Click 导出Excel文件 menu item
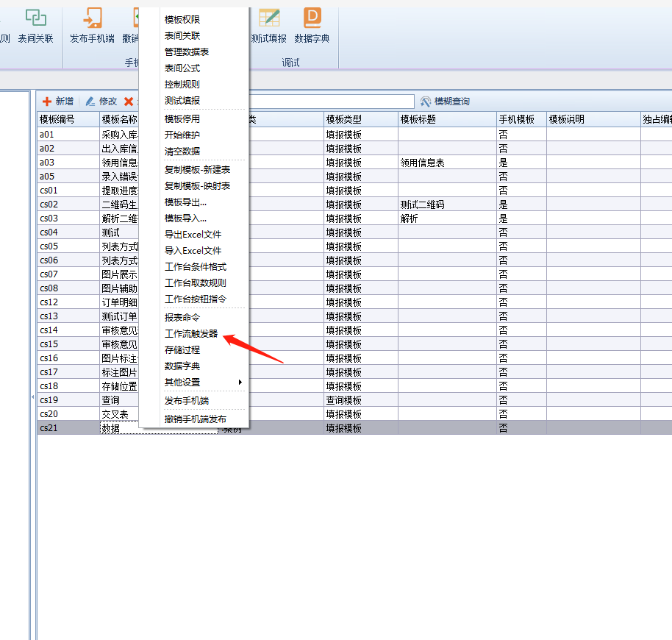The height and width of the screenshot is (640, 672). 193,235
